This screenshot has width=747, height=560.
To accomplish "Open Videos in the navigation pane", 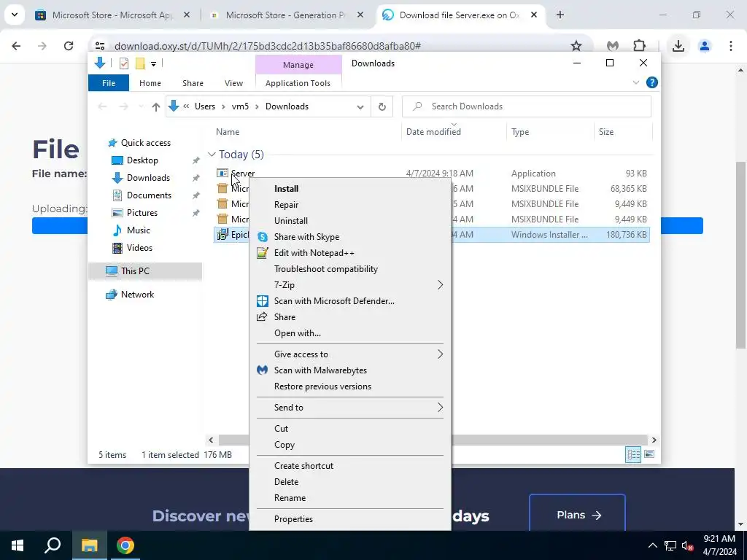I will pyautogui.click(x=139, y=248).
